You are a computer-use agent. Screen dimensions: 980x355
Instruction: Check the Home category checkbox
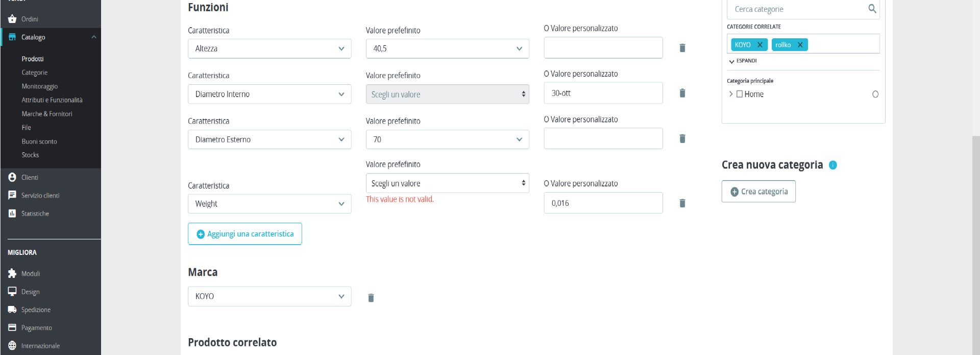[740, 94]
